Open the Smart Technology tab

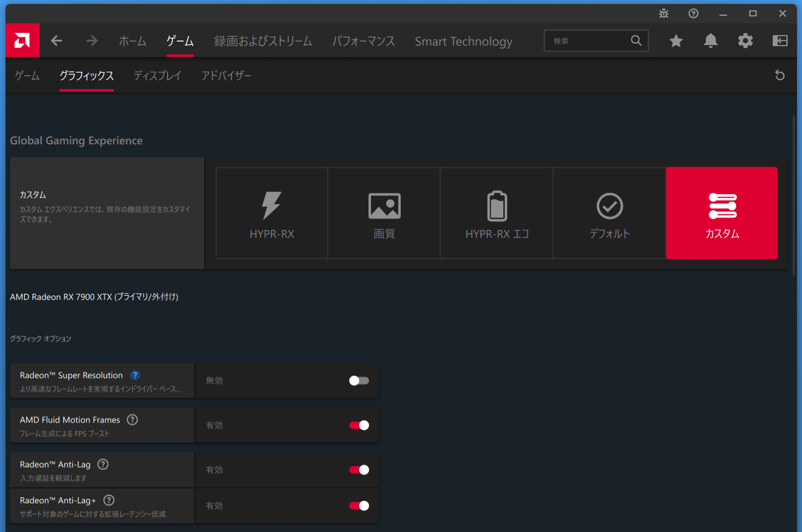coord(464,42)
